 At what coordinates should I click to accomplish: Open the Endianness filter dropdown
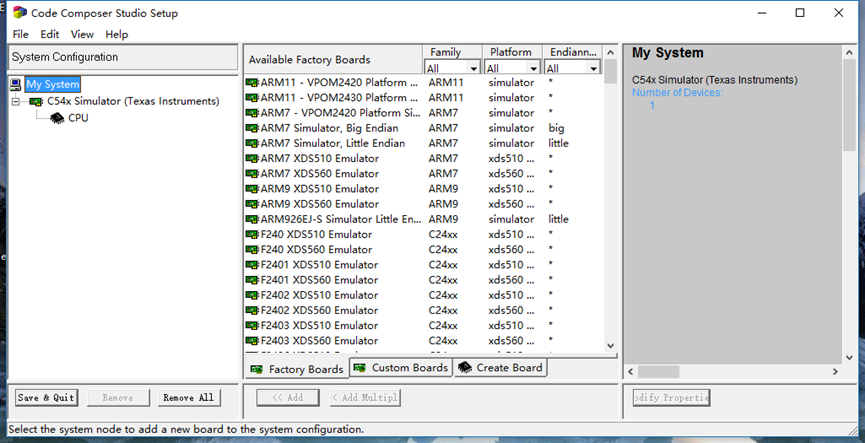tap(594, 68)
